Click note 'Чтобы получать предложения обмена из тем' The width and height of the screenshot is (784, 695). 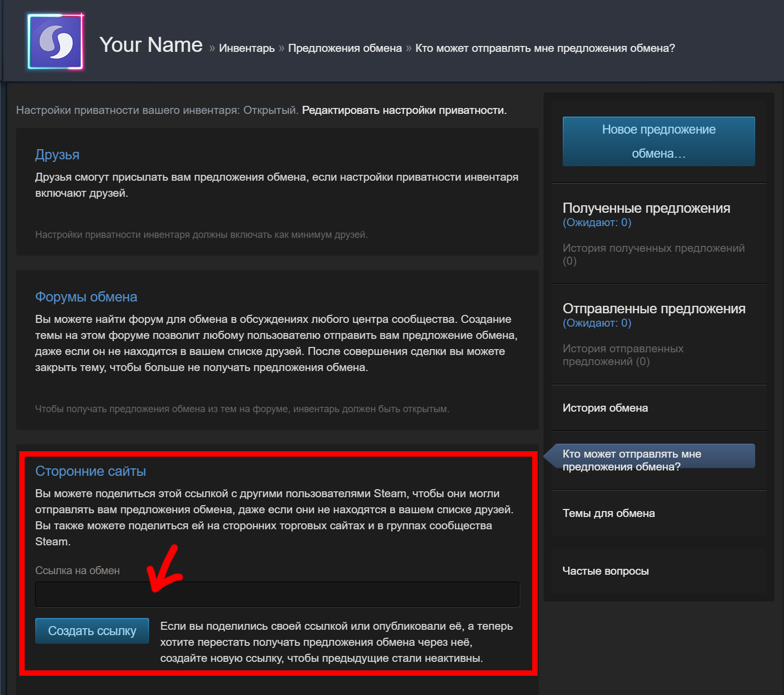pyautogui.click(x=242, y=409)
